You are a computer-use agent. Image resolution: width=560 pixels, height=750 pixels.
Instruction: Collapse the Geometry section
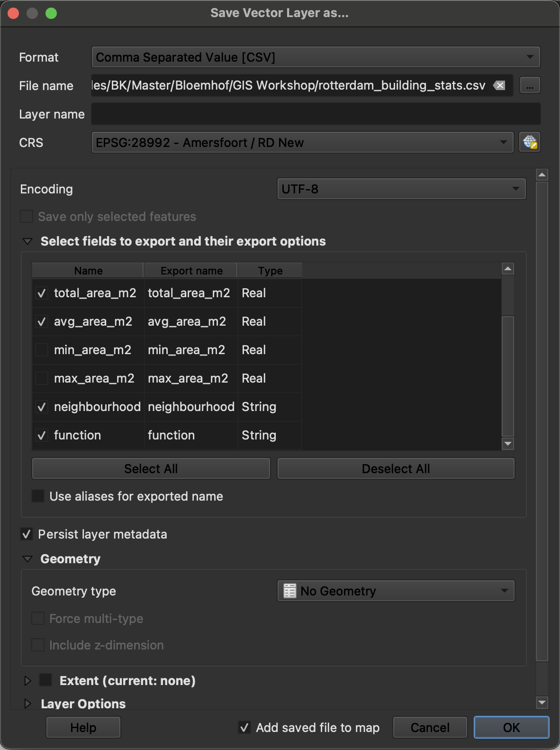pyautogui.click(x=27, y=559)
